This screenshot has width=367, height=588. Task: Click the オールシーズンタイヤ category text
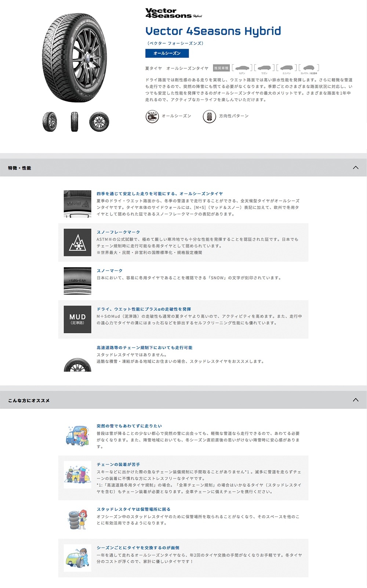pos(187,68)
